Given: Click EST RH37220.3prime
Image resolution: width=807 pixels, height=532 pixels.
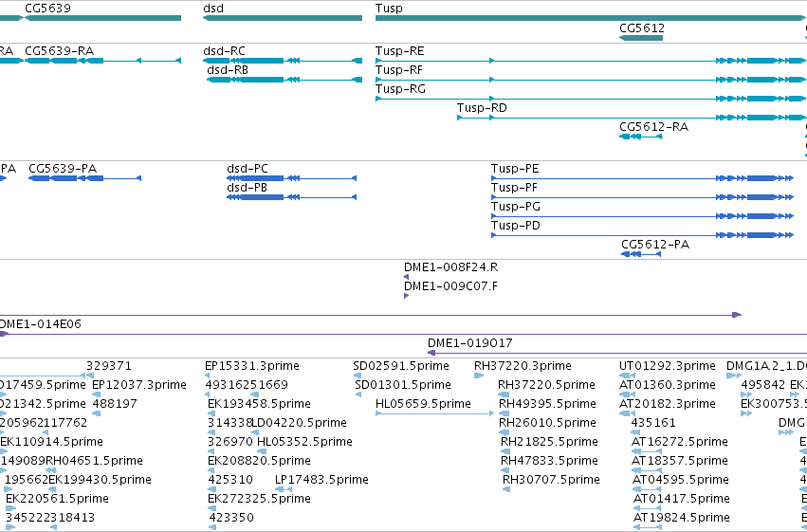Looking at the screenshot, I should (x=523, y=366).
